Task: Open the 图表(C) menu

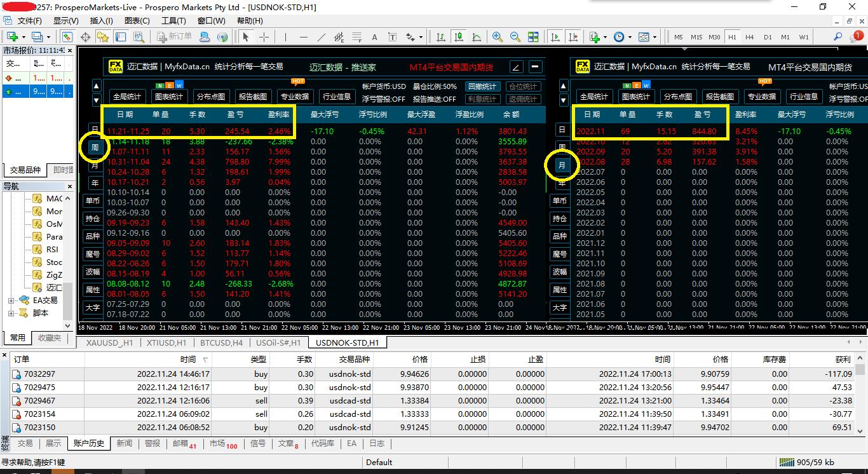Action: click(x=137, y=20)
